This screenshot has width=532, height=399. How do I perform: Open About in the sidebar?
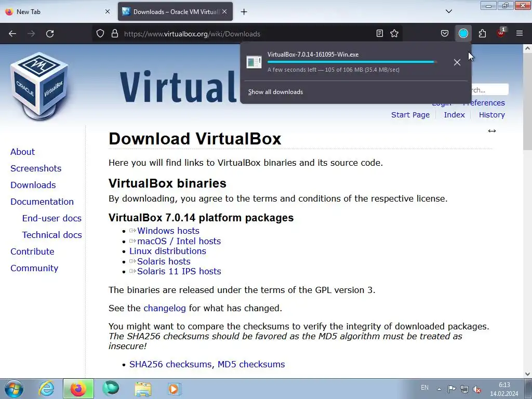tap(22, 152)
